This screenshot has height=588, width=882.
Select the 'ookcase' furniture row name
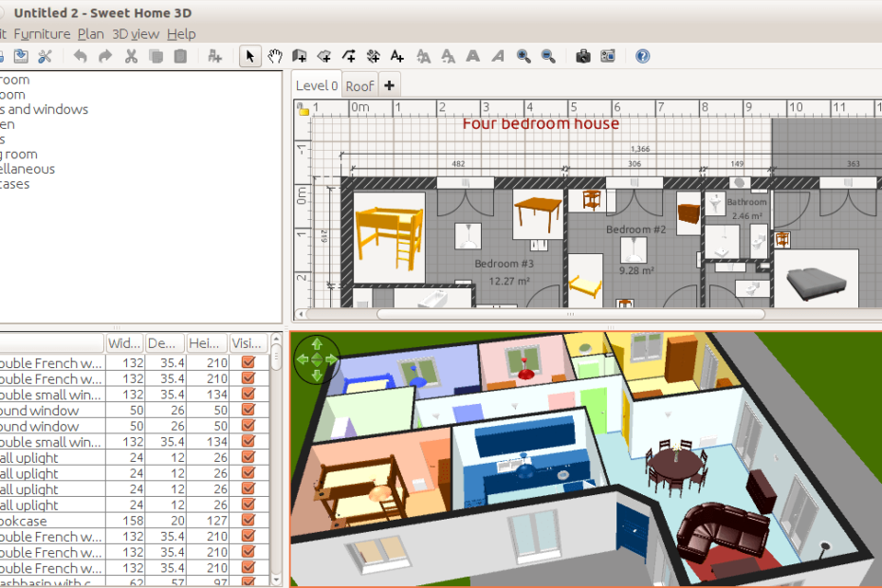coord(23,521)
